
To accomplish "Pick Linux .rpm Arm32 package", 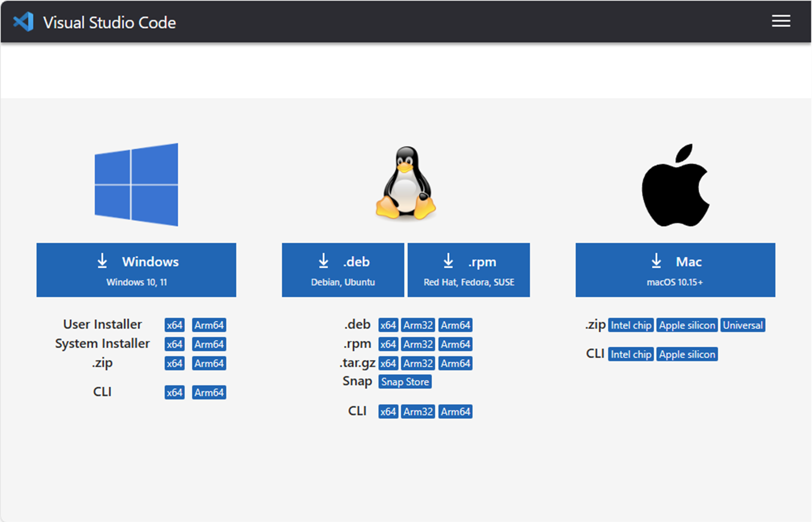I will pyautogui.click(x=418, y=344).
